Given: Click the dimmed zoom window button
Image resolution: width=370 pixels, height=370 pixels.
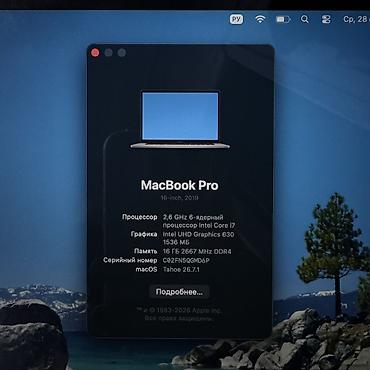Looking at the screenshot, I should coord(122,53).
